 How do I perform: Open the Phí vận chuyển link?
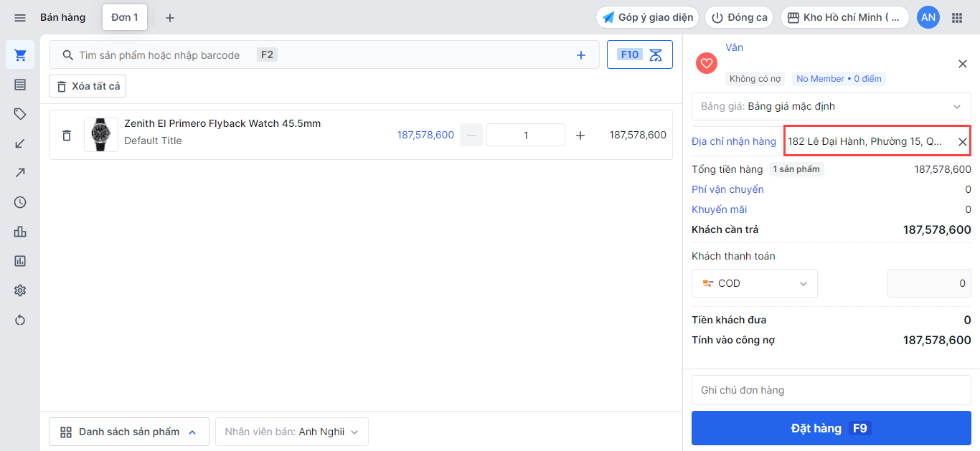click(727, 189)
